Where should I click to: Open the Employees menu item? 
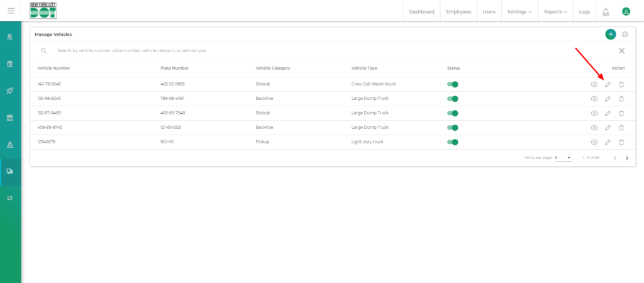pyautogui.click(x=458, y=11)
